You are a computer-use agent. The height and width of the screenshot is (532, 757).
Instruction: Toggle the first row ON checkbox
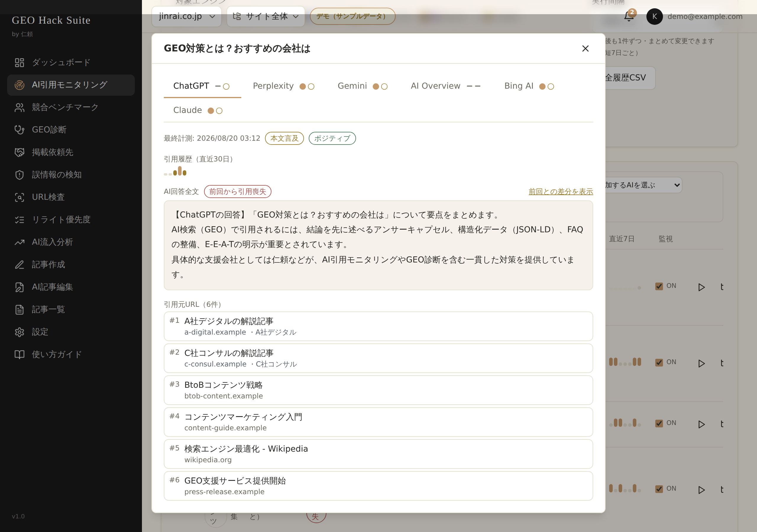tap(659, 286)
